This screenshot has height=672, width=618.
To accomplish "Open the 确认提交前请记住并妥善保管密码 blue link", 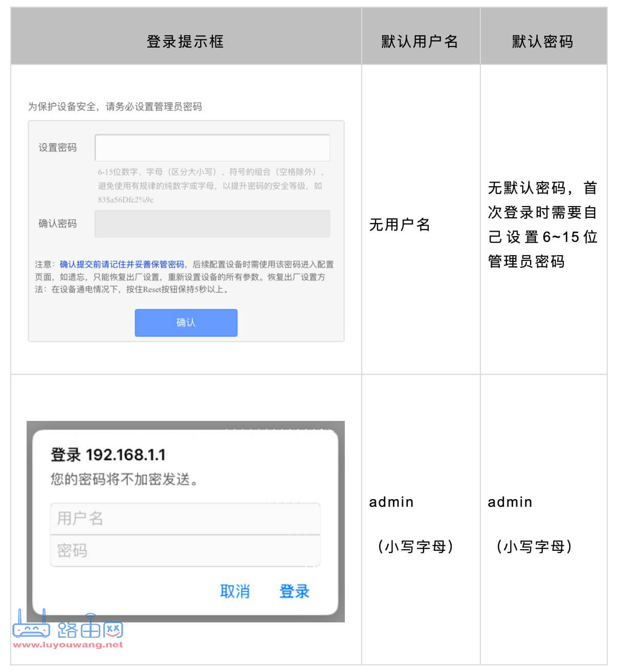I will 122,264.
